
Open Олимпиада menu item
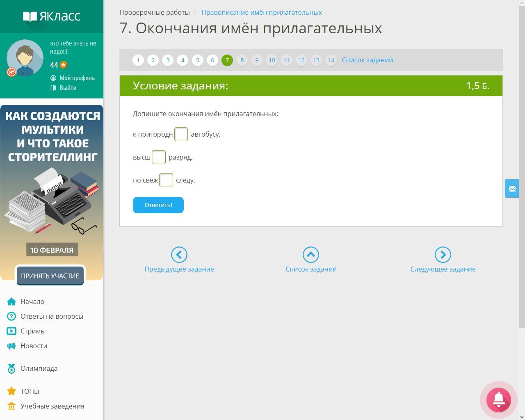(x=39, y=368)
